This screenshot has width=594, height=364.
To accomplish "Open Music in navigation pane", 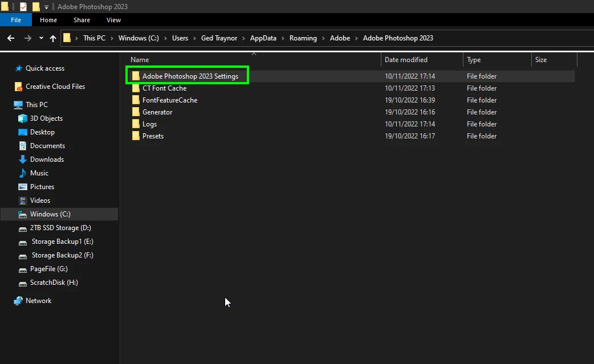I will 39,173.
